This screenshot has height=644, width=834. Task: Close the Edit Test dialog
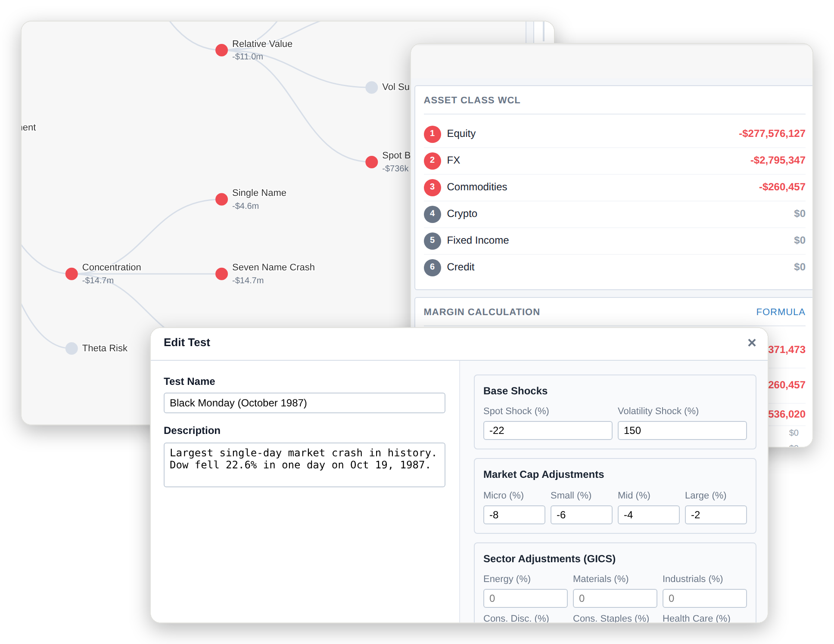point(752,343)
